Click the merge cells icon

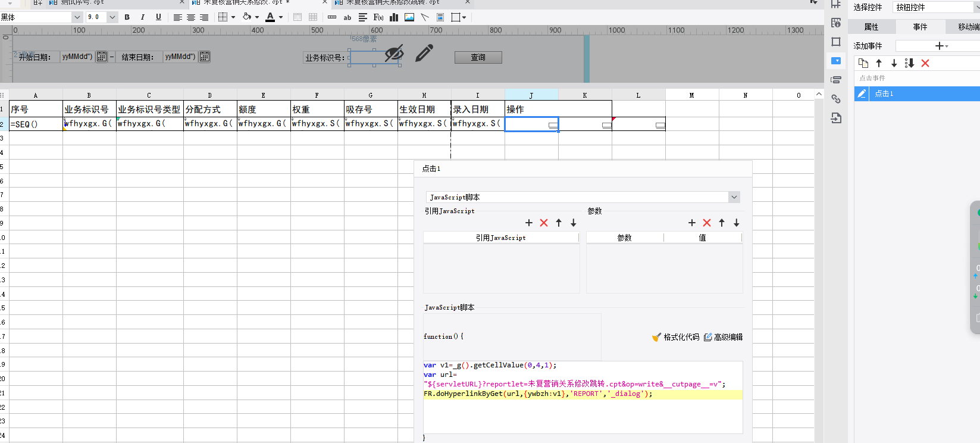[x=298, y=17]
